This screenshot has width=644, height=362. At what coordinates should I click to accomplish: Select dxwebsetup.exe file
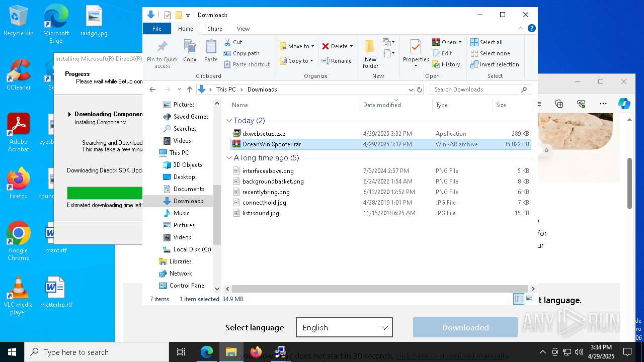[381, 134]
